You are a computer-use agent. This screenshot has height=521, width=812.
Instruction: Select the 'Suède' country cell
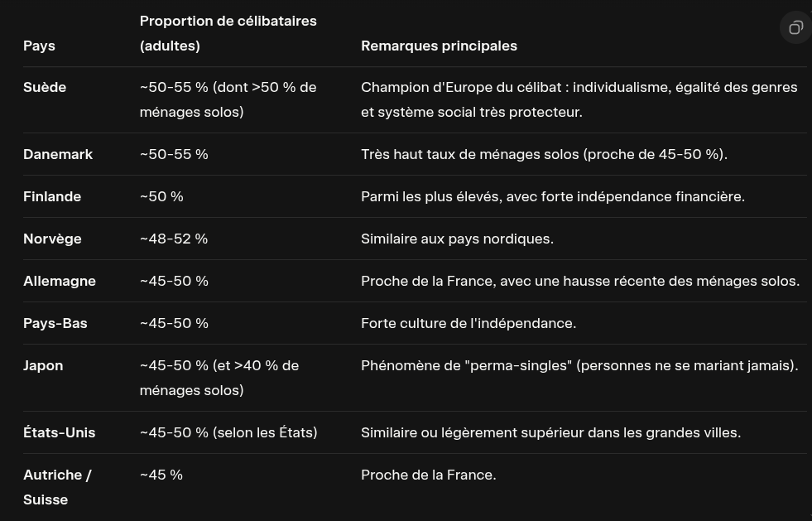click(x=45, y=87)
